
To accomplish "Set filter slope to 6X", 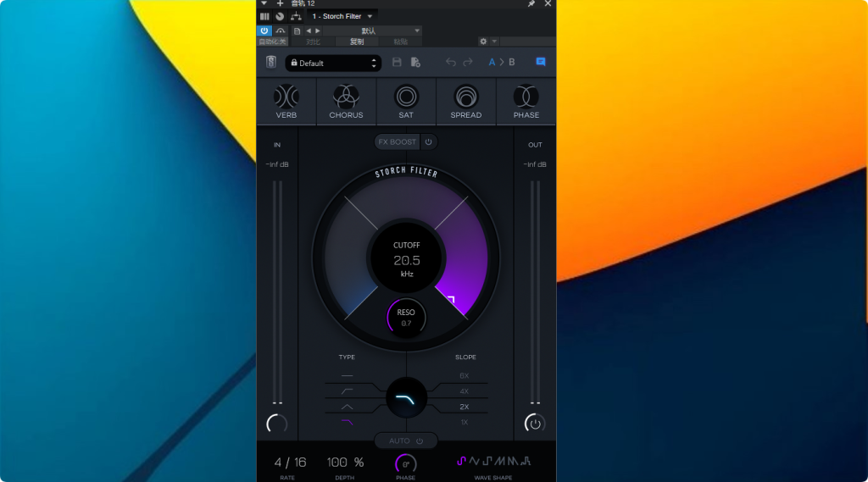I will click(464, 376).
